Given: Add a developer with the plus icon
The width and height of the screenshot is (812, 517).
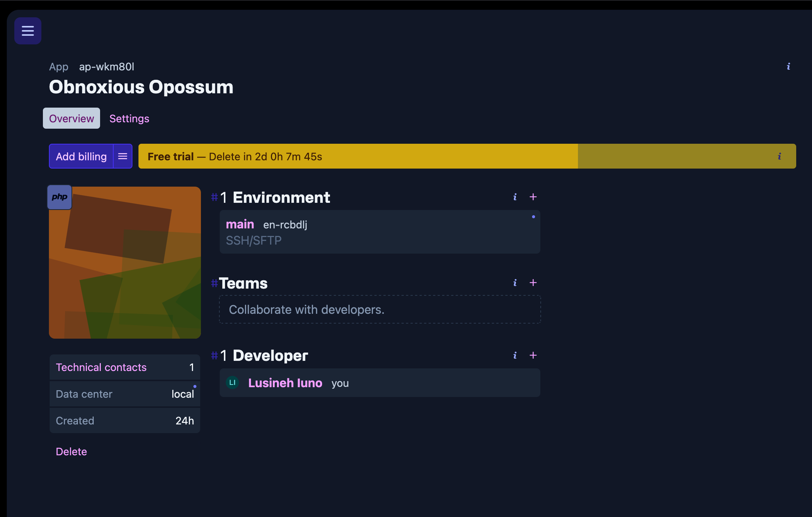Looking at the screenshot, I should click(533, 355).
